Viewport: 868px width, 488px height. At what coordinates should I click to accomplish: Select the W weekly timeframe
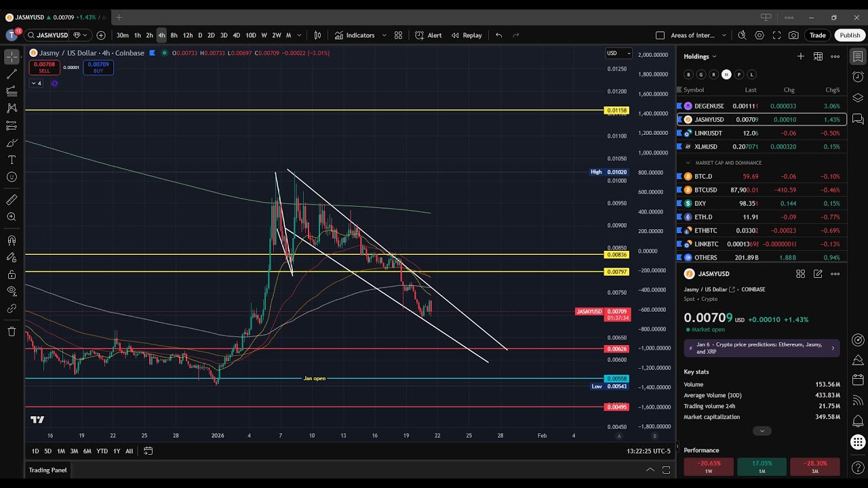tap(264, 35)
